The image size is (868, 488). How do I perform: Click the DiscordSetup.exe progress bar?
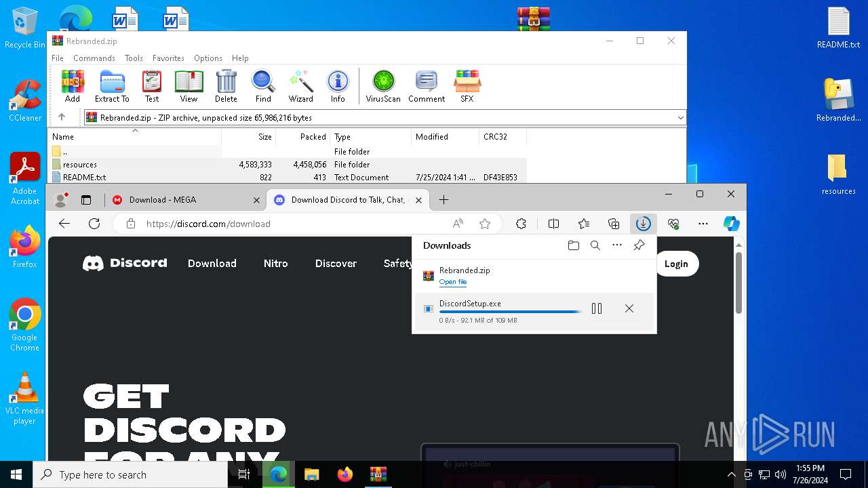(x=511, y=312)
